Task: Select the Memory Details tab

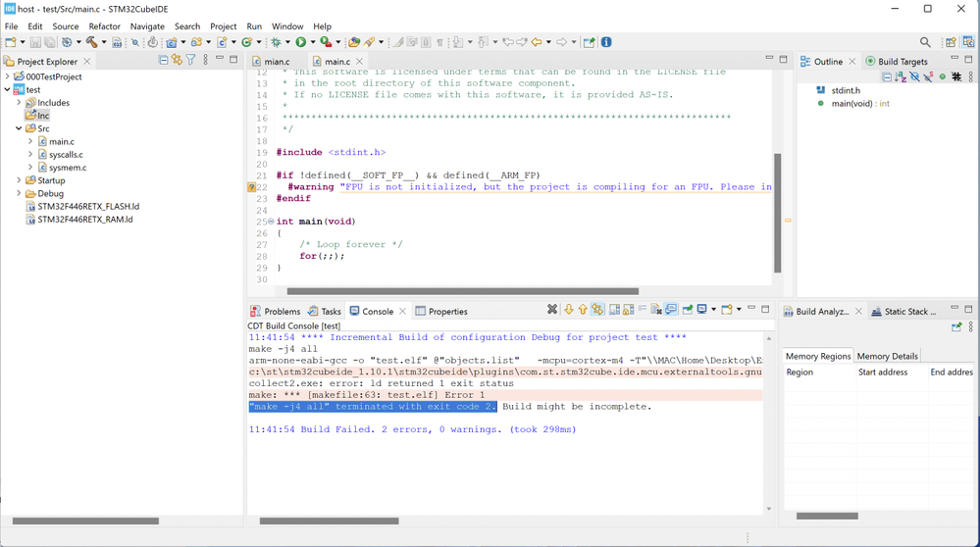Action: pos(887,356)
